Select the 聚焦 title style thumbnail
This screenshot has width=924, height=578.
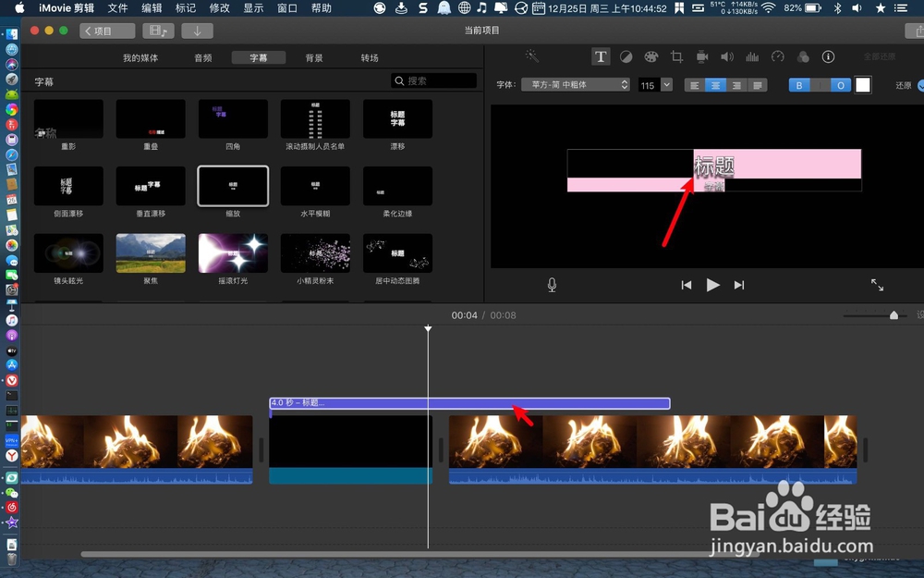[151, 253]
